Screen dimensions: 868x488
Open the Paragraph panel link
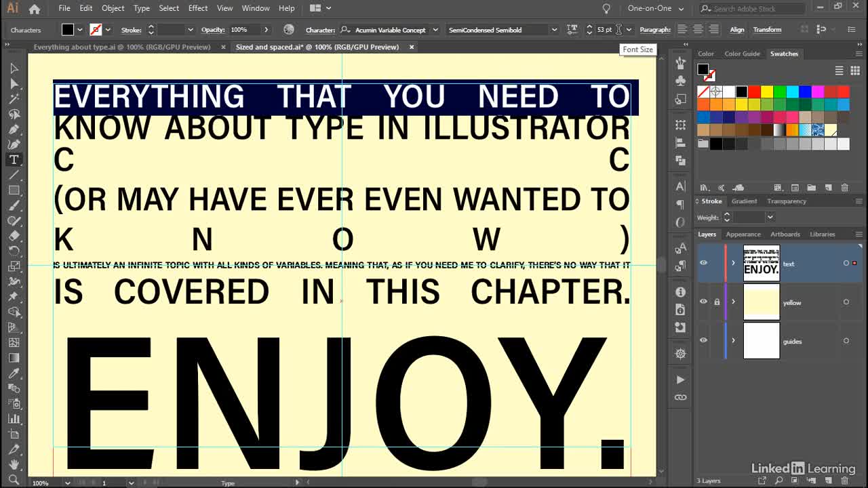coord(655,30)
